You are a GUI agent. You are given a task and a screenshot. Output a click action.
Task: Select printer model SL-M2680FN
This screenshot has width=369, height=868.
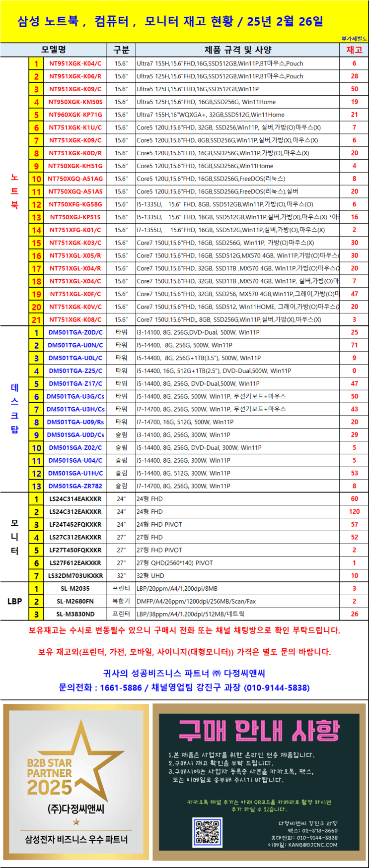[x=75, y=602]
